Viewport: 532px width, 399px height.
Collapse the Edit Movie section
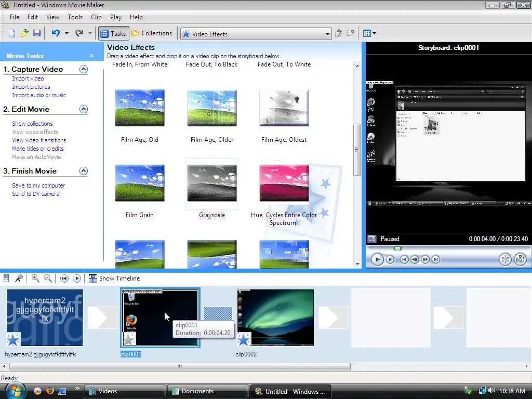pos(84,109)
